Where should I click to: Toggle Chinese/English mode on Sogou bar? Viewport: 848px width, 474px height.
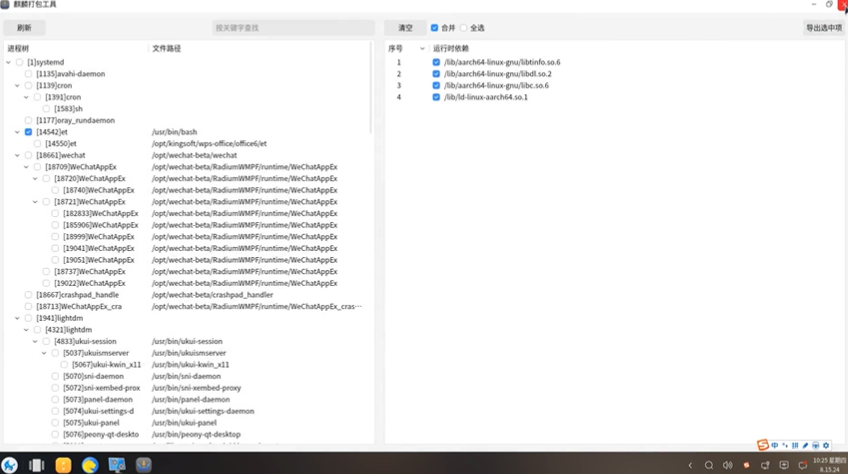pos(774,445)
